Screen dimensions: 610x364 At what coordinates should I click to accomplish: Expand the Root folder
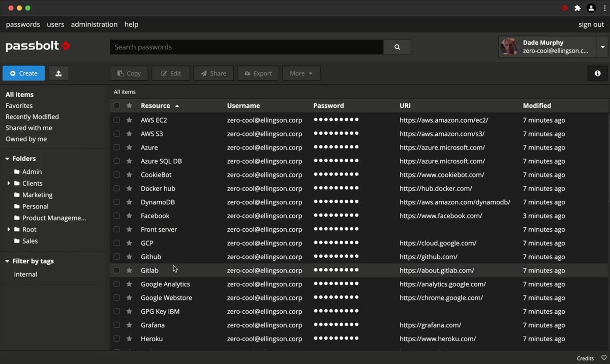(x=9, y=229)
